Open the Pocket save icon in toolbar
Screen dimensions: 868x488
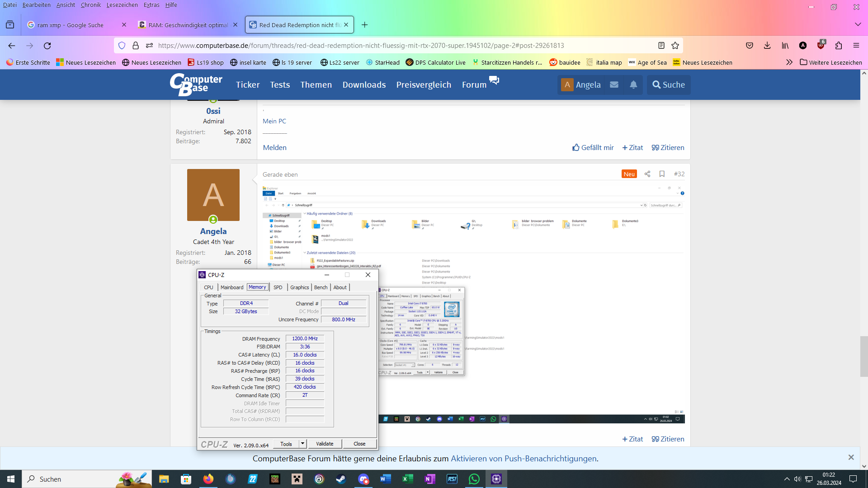(750, 46)
